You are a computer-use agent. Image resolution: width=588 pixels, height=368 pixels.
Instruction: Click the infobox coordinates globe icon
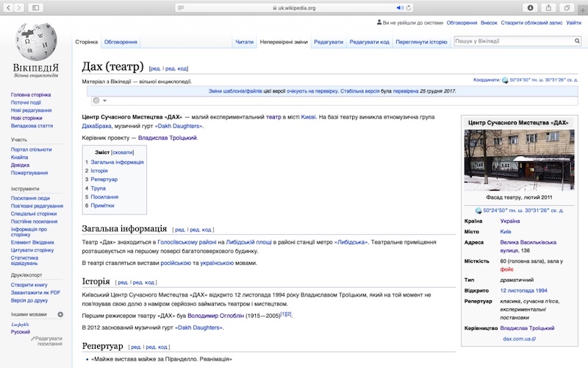(478, 210)
